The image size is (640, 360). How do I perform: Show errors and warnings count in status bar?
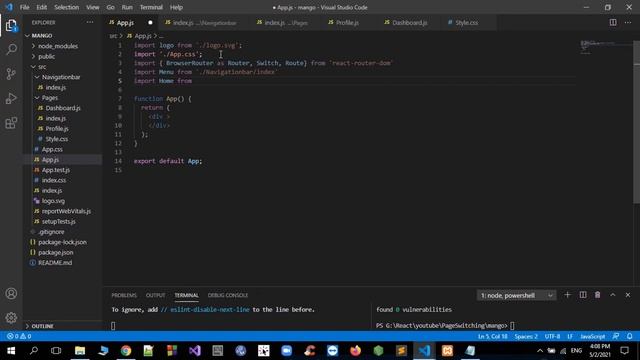point(19,336)
